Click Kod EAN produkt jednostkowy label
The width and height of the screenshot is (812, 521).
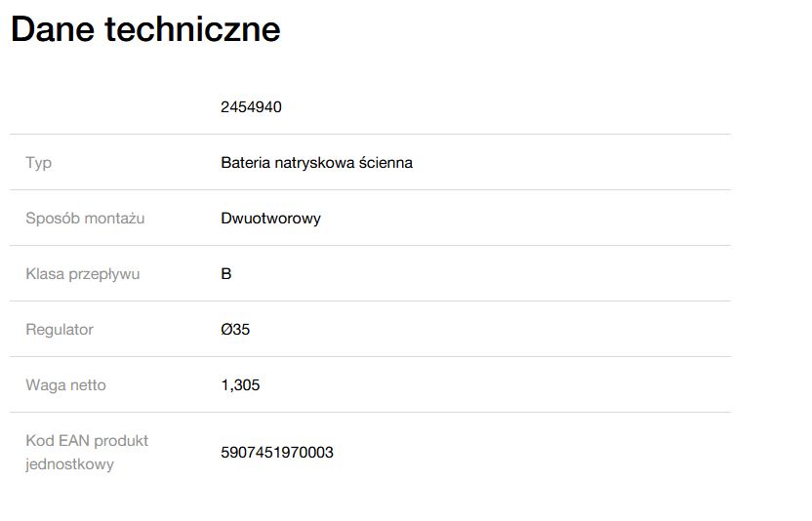[x=87, y=453]
